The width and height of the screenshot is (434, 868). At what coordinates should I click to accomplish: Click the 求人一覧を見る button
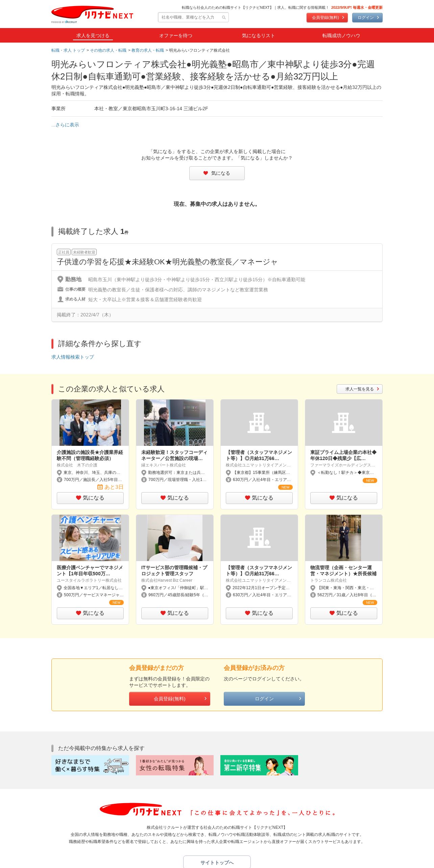click(360, 389)
